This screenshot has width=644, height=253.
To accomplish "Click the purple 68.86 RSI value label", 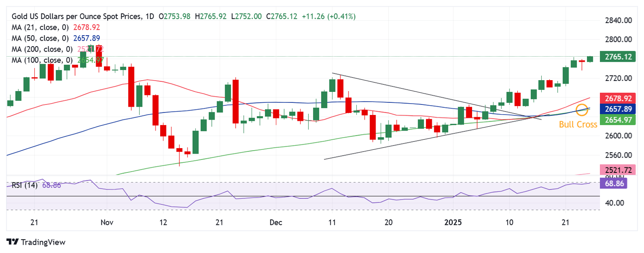I will (x=613, y=184).
